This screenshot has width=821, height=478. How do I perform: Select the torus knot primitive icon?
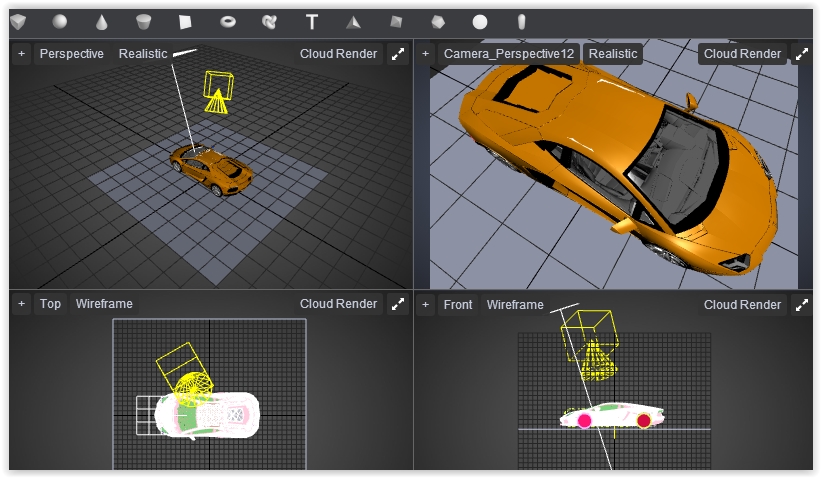[269, 21]
